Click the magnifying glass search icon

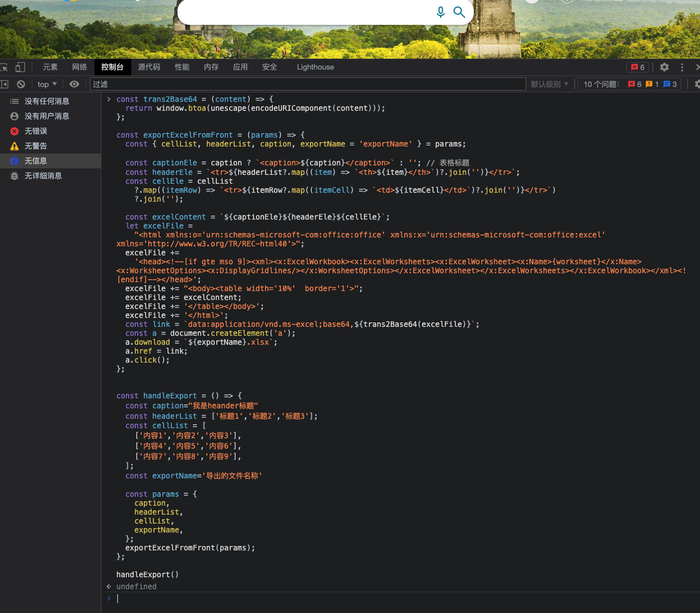click(459, 12)
